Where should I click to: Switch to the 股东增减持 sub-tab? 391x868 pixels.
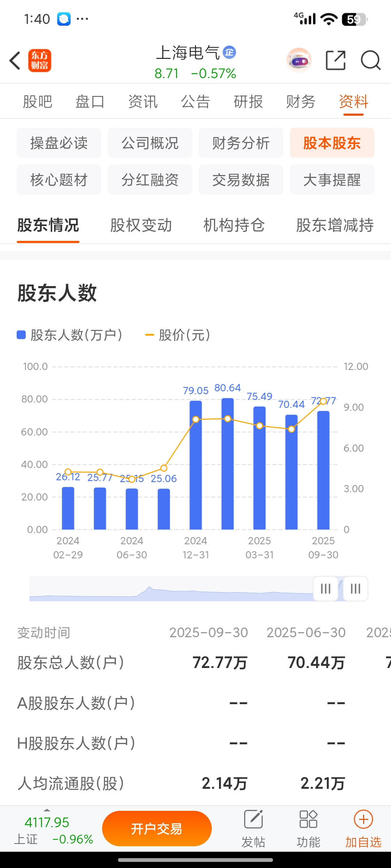pos(335,225)
